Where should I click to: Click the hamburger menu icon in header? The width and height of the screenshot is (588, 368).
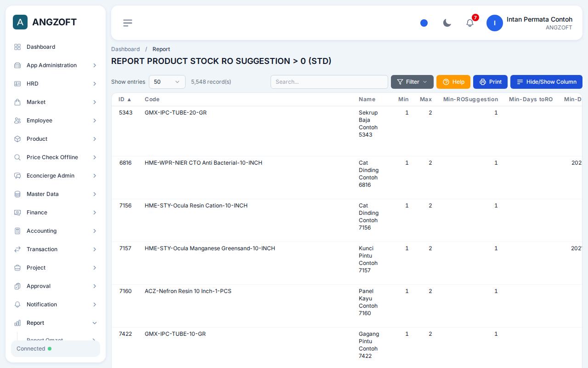click(x=128, y=23)
